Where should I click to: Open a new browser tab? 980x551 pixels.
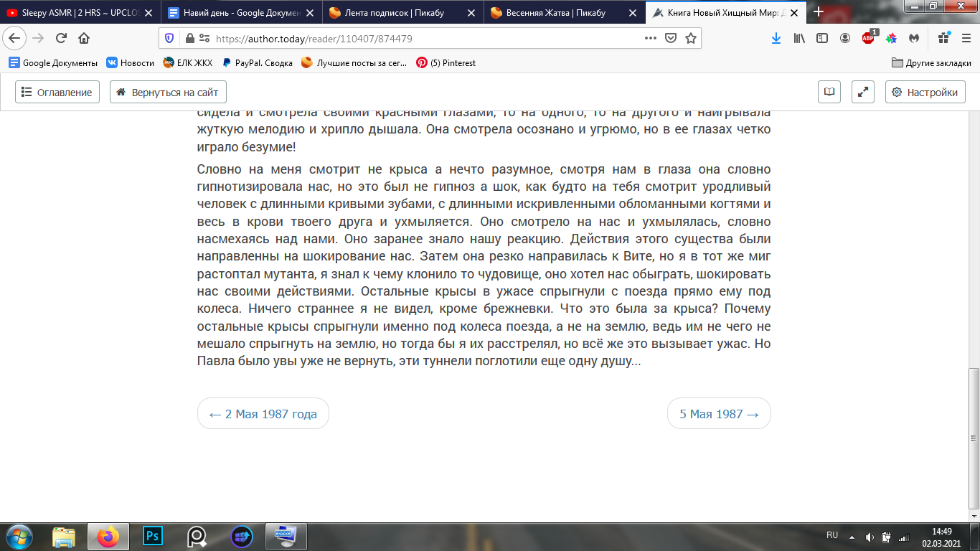[819, 12]
